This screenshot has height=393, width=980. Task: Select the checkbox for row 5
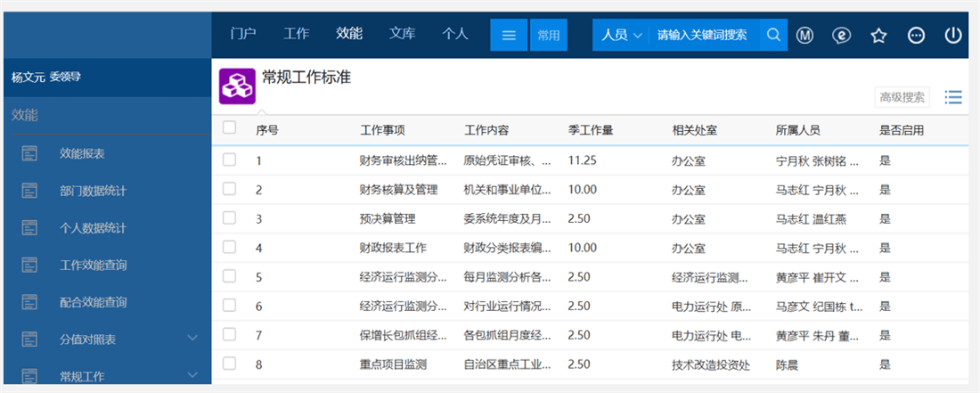click(230, 276)
